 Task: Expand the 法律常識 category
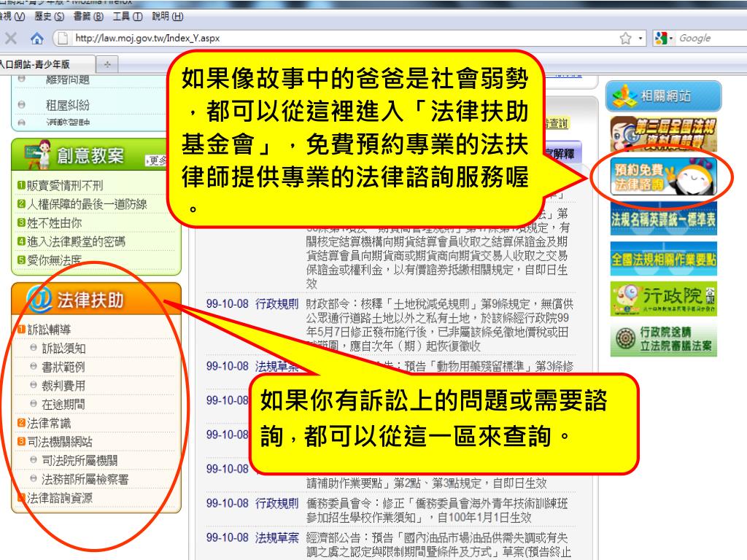49,424
